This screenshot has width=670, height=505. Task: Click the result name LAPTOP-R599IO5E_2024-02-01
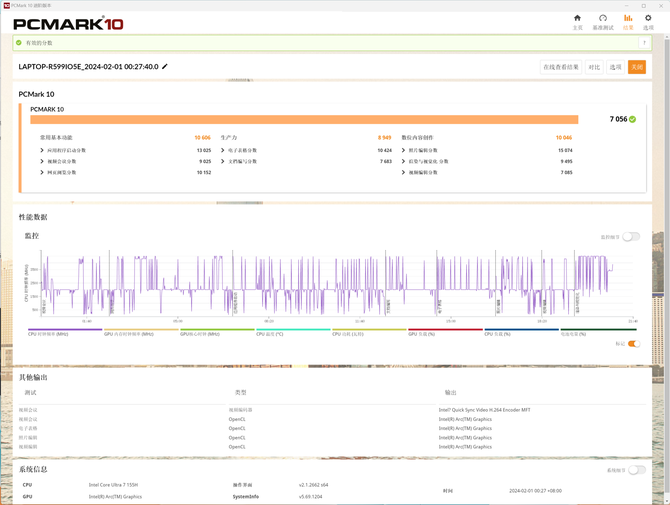coord(88,67)
